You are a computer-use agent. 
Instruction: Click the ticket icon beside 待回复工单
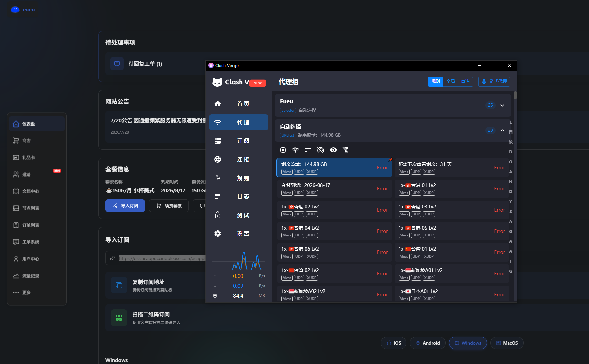(117, 64)
